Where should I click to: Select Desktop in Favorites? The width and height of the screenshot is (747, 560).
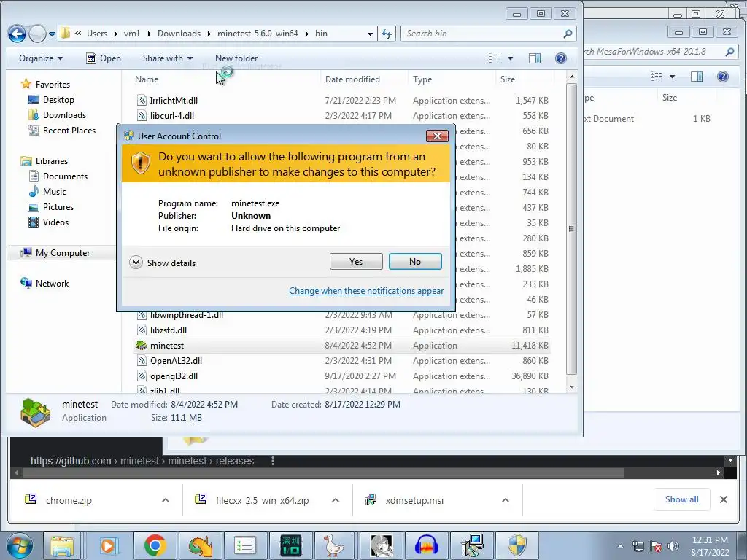pyautogui.click(x=58, y=99)
